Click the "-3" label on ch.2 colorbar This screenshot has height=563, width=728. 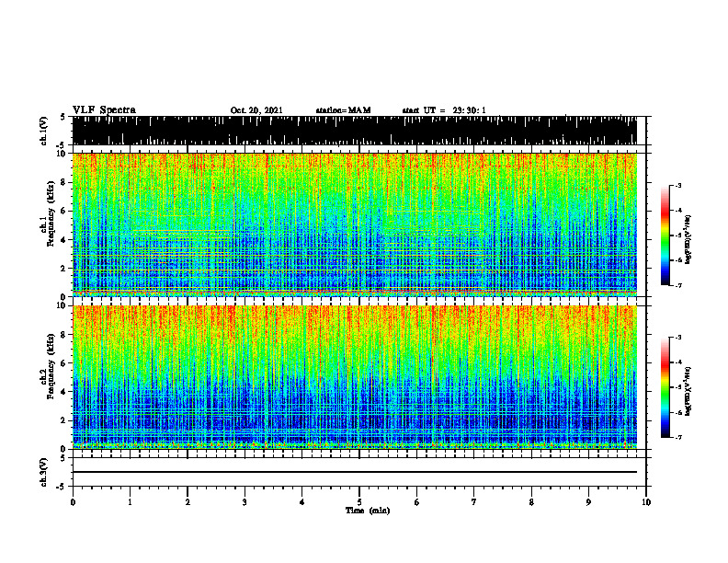pos(678,338)
